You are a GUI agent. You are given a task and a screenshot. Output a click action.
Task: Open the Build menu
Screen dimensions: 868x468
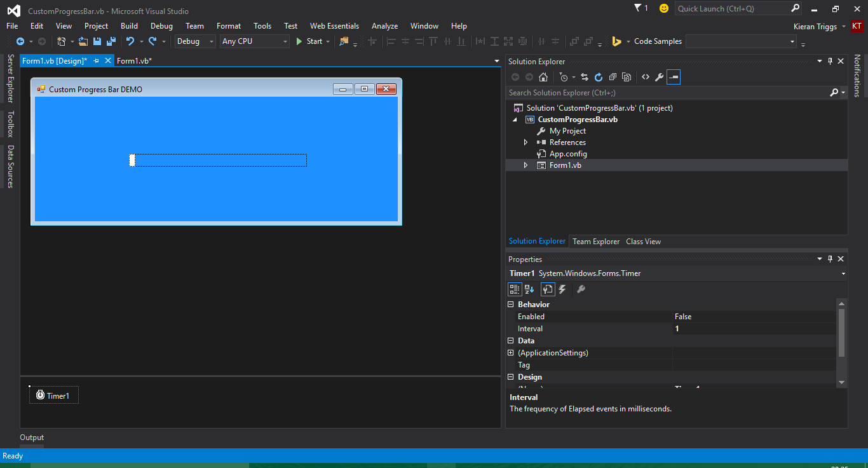129,26
